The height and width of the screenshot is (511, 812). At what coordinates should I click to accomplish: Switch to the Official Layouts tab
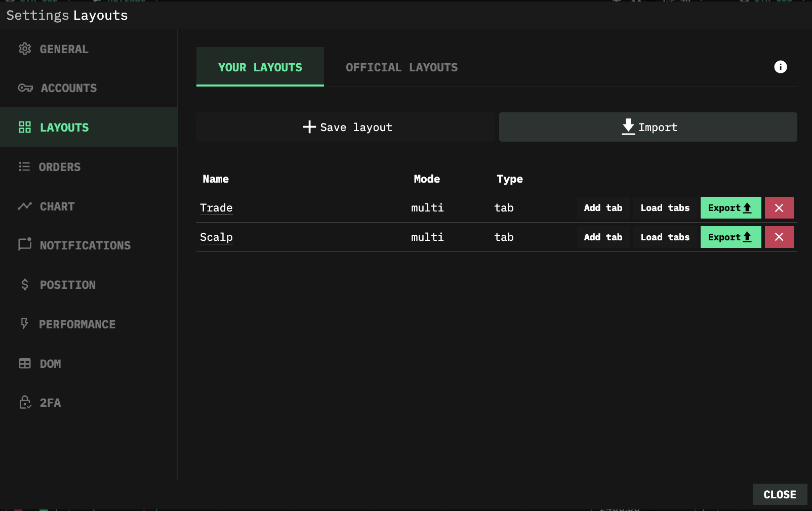(401, 67)
